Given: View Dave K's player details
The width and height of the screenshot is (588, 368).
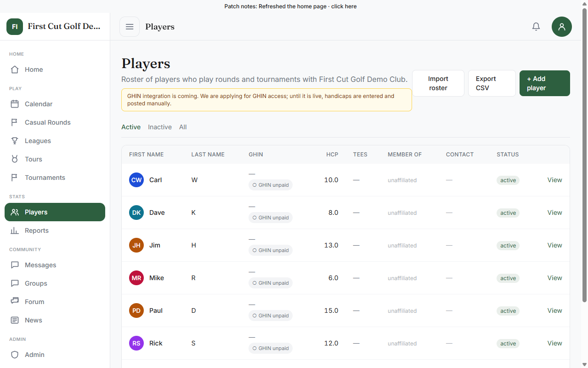Looking at the screenshot, I should tap(554, 213).
